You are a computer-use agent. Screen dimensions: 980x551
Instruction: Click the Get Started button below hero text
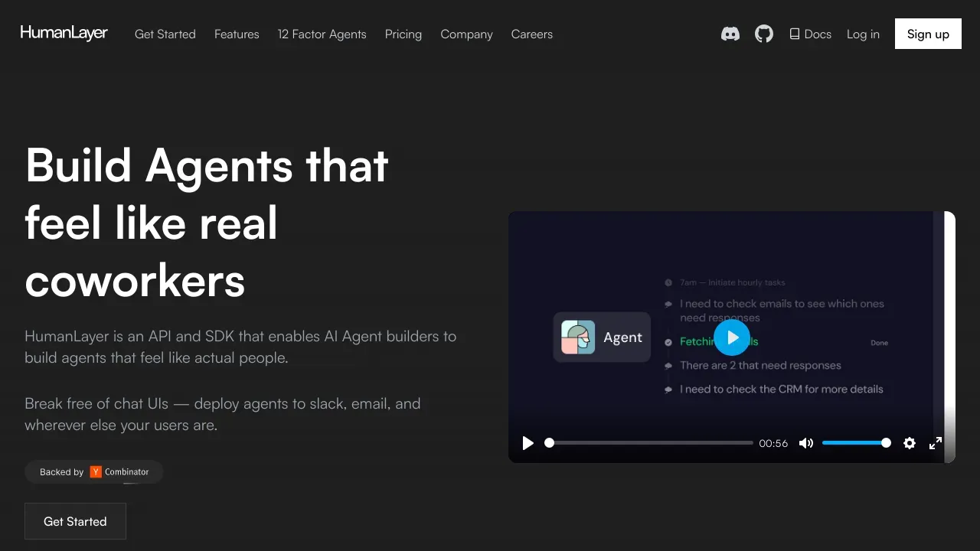[75, 521]
